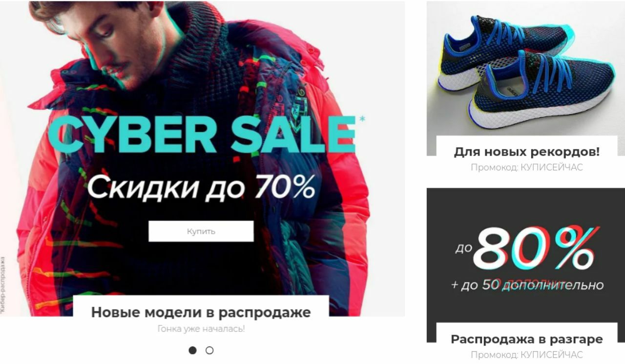Click the Гонка уже началась! subtitle
This screenshot has height=364, width=625.
(x=201, y=329)
